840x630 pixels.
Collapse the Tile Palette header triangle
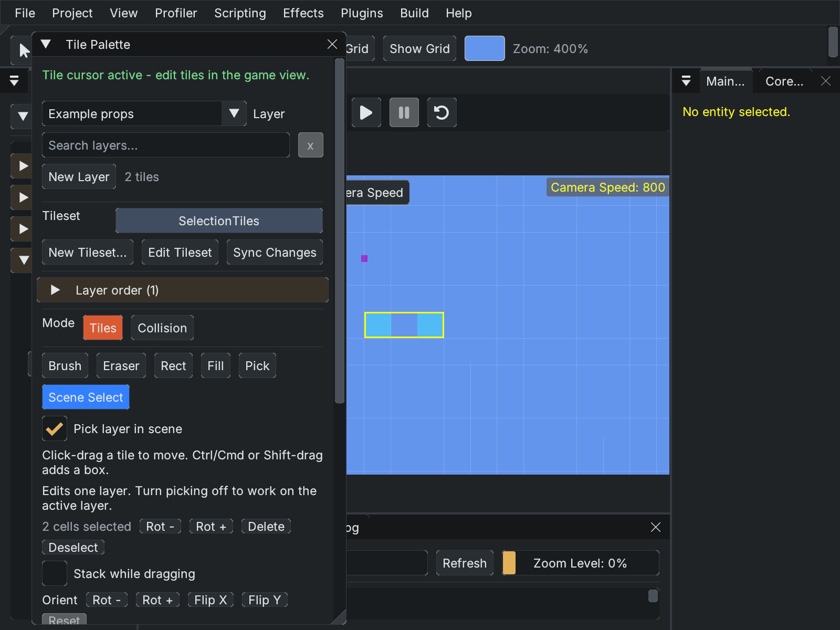46,44
